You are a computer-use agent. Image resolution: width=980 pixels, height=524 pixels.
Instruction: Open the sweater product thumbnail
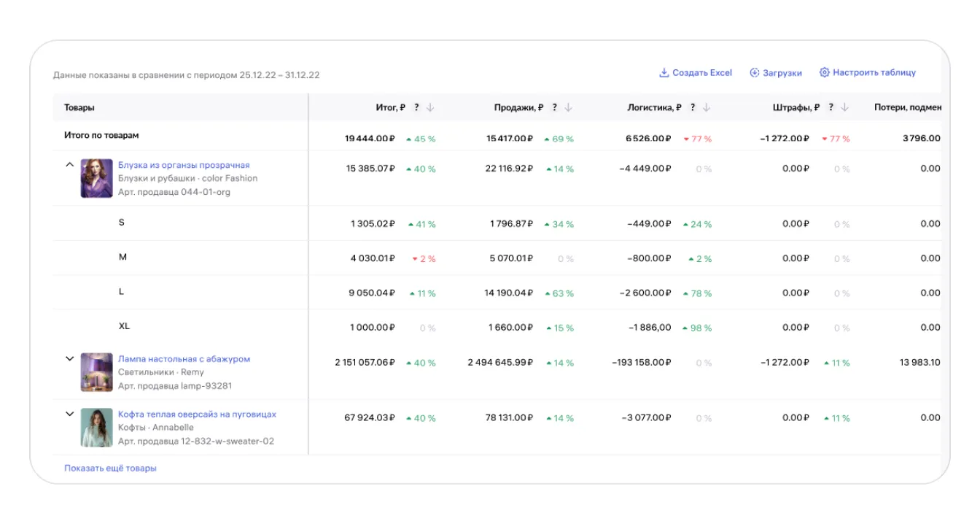96,428
